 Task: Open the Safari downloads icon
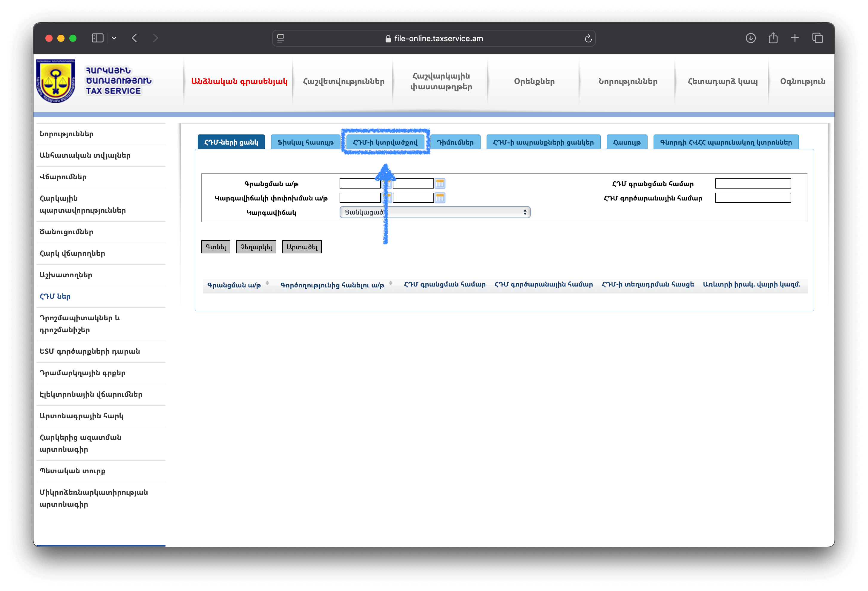[x=750, y=38]
